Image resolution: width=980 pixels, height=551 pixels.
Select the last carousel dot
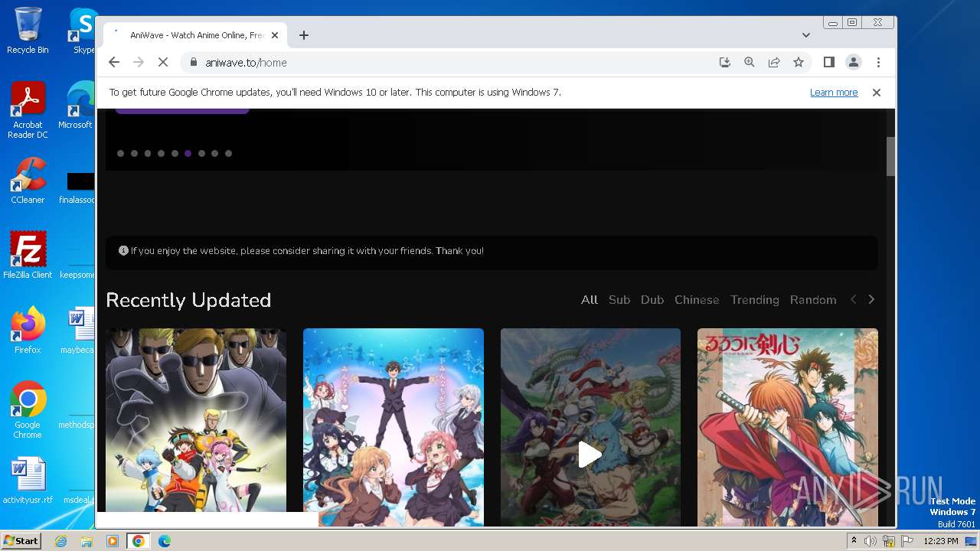pyautogui.click(x=229, y=154)
